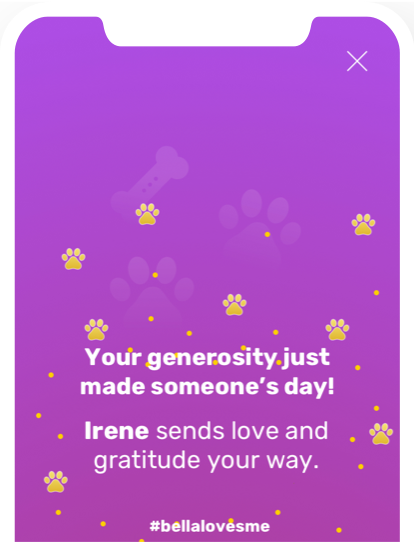Tap the gold paw directly above the word 'Your'
Image resolution: width=414 pixels, height=542 pixels.
[x=96, y=329]
